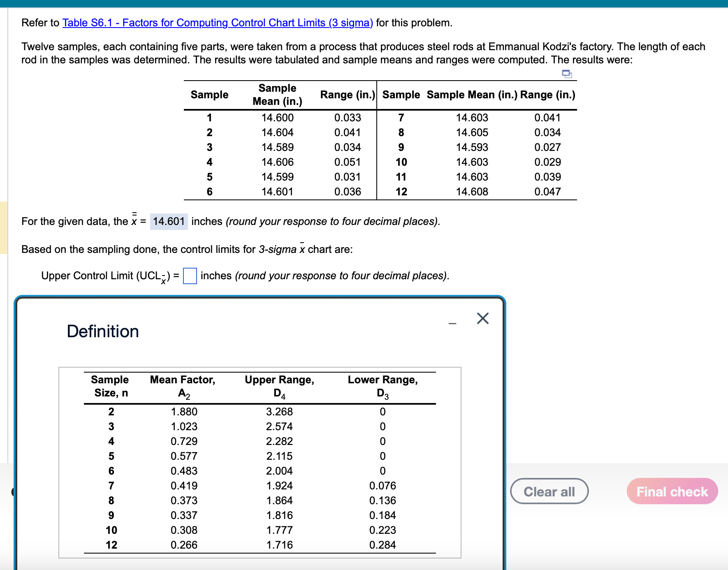The height and width of the screenshot is (570, 728).
Task: Close the Definition popup with the X
Action: [483, 318]
